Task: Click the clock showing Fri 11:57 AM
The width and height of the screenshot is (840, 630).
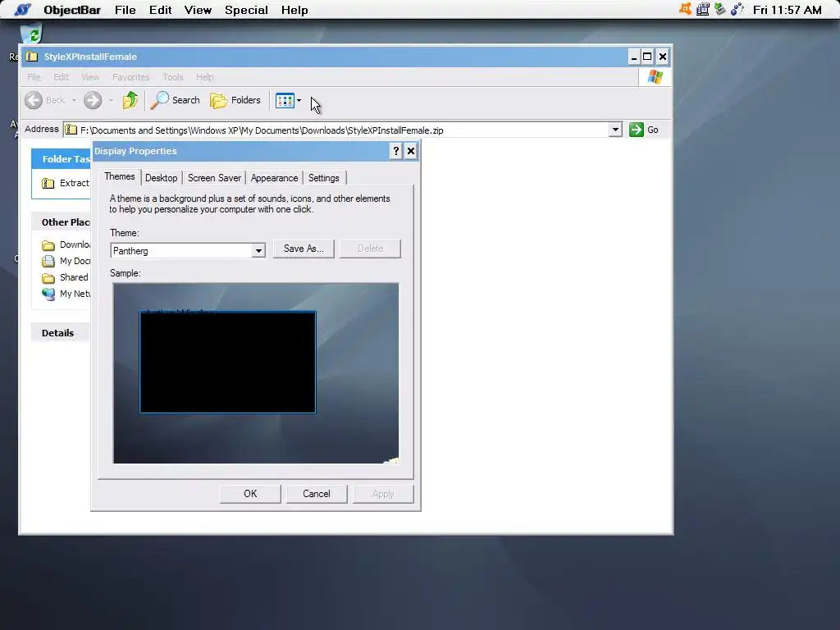Action: (787, 10)
